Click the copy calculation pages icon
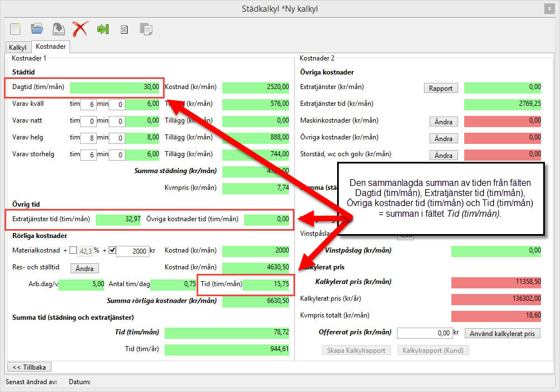Screen dimensions: 560x392 [146, 29]
